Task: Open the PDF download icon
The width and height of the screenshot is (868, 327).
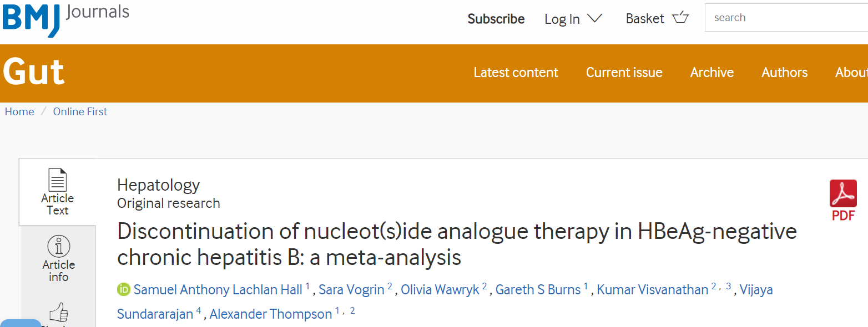Action: [843, 194]
